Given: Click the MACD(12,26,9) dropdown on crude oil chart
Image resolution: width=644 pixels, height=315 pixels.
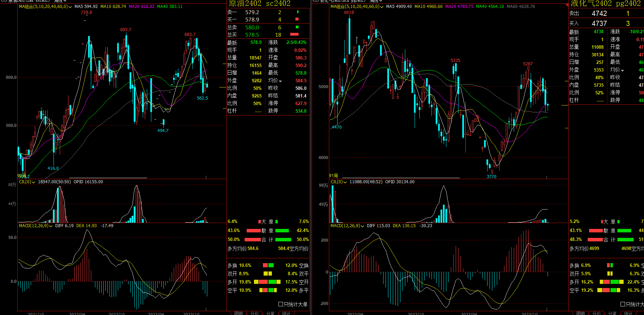Looking at the screenshot, I should click(50, 226).
